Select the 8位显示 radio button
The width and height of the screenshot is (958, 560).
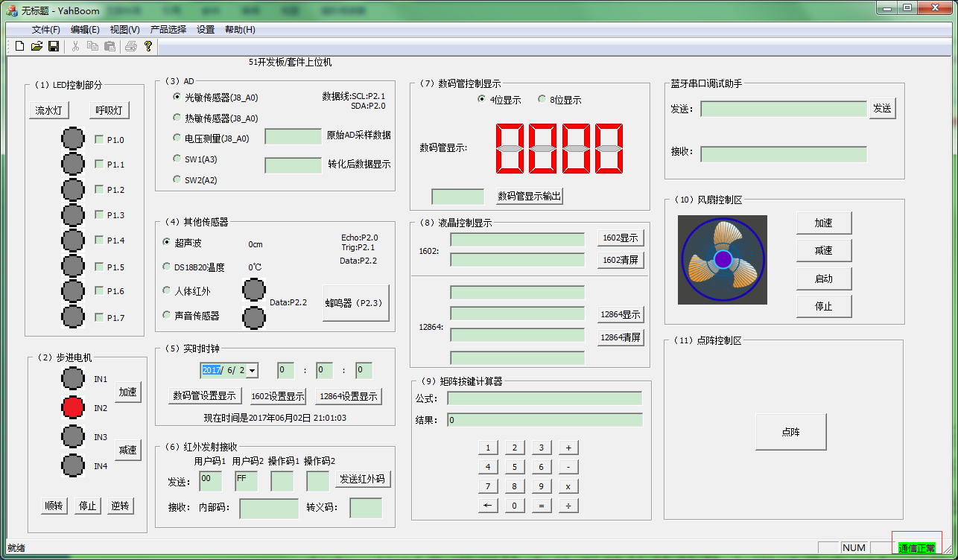(x=542, y=100)
